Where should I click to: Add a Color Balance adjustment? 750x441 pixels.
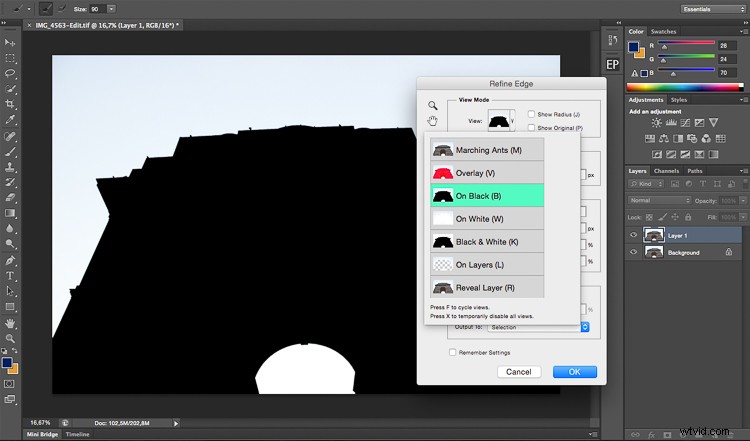[x=663, y=139]
